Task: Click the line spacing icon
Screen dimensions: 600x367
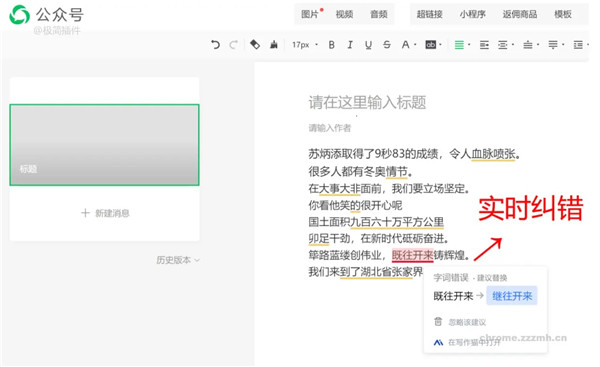Action: 578,45
